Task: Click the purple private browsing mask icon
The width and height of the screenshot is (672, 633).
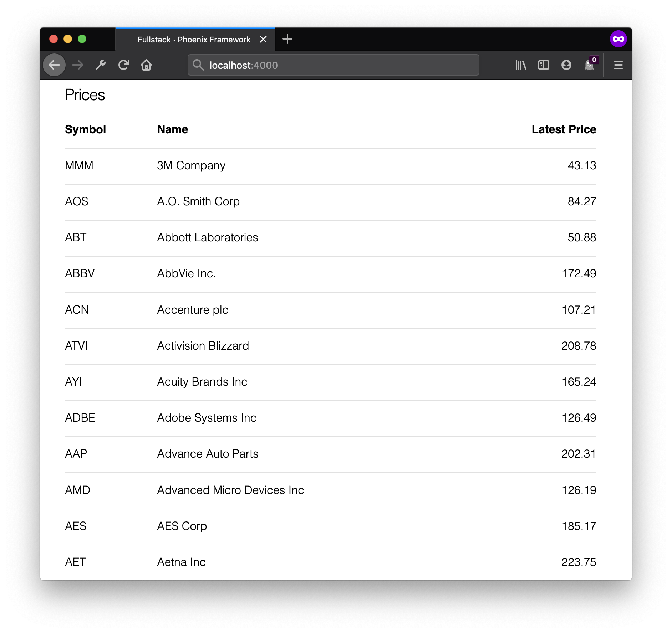Action: tap(618, 39)
